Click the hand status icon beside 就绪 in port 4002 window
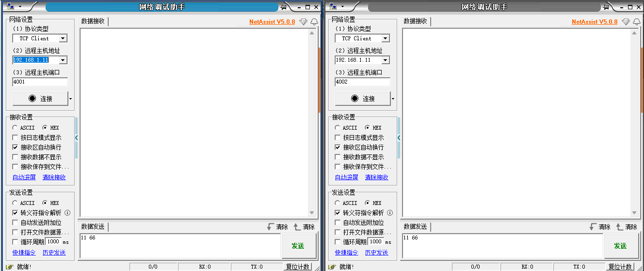Image resolution: width=644 pixels, height=271 pixels. click(332, 267)
